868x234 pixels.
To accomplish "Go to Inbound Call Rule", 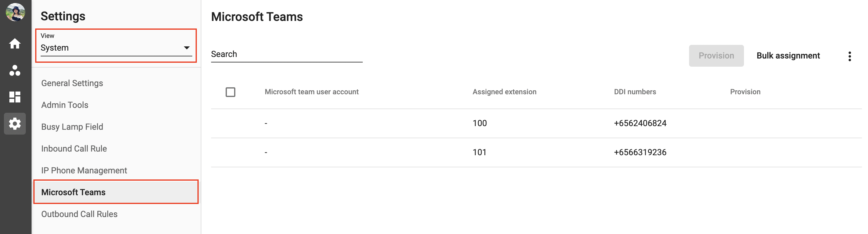I will click(x=74, y=149).
